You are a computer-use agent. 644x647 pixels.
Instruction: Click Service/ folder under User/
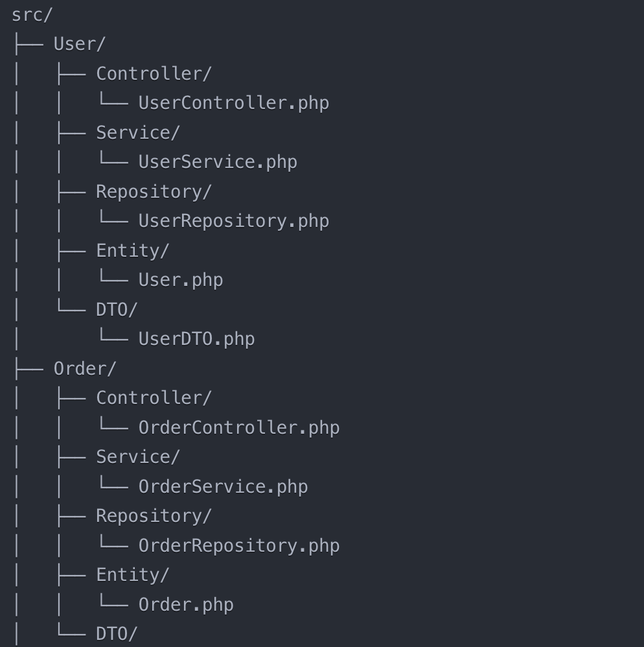(138, 133)
